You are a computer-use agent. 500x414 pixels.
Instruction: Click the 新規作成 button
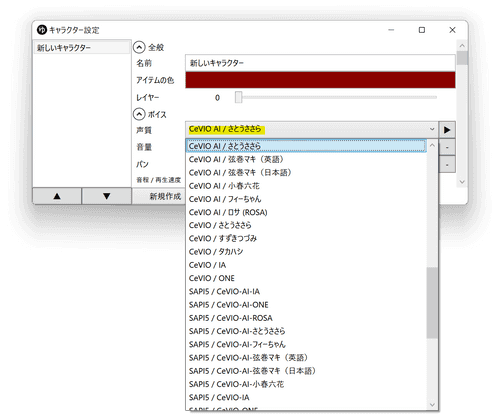[159, 196]
